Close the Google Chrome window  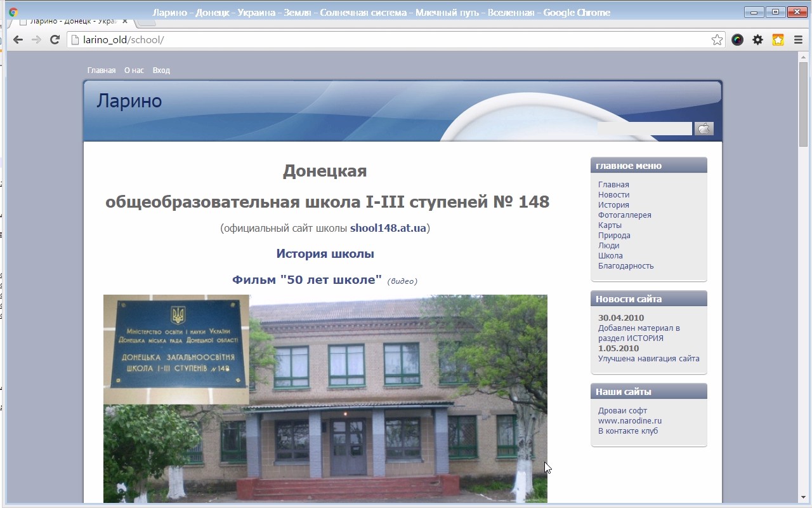[796, 11]
